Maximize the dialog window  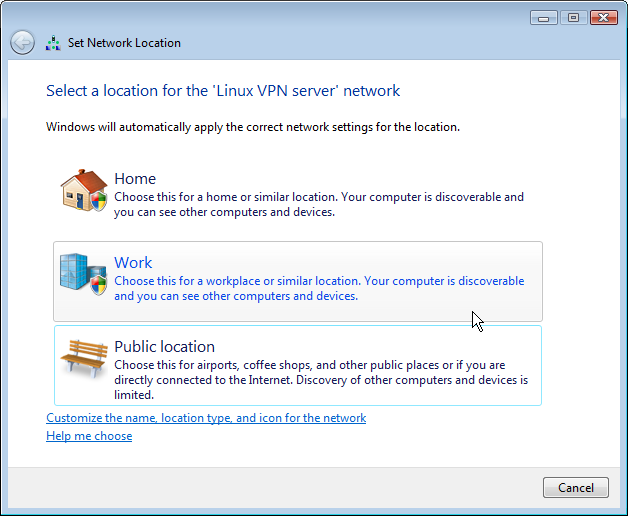click(x=574, y=18)
